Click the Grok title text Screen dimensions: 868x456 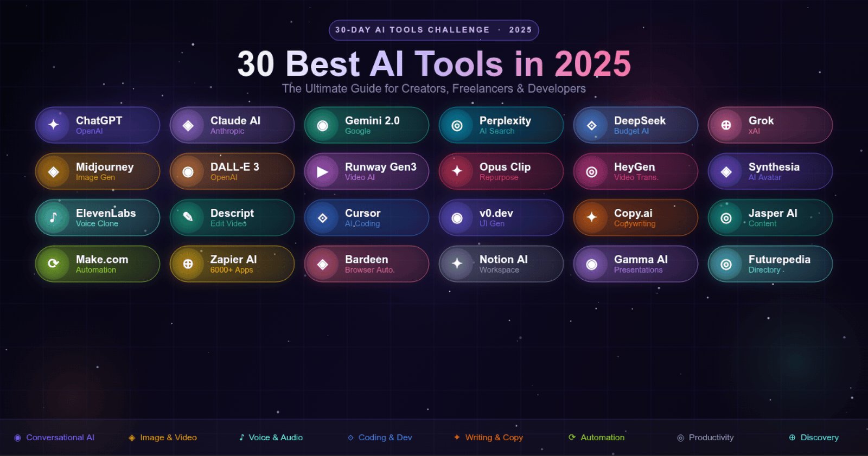[761, 120]
